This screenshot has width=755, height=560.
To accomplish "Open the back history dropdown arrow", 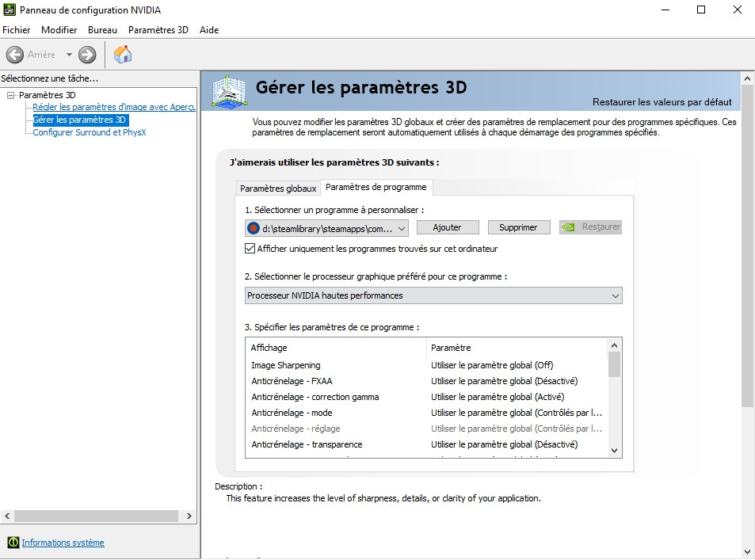I will [x=70, y=55].
